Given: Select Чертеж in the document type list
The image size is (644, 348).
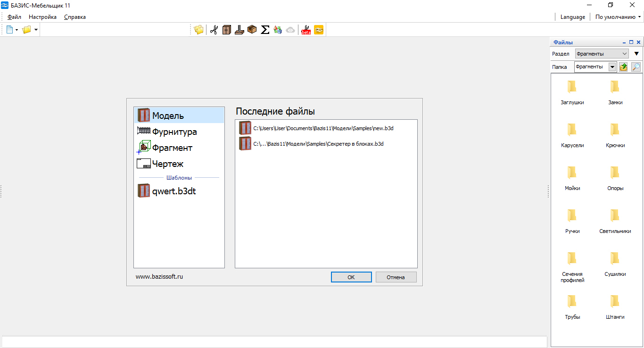Looking at the screenshot, I should pos(179,164).
